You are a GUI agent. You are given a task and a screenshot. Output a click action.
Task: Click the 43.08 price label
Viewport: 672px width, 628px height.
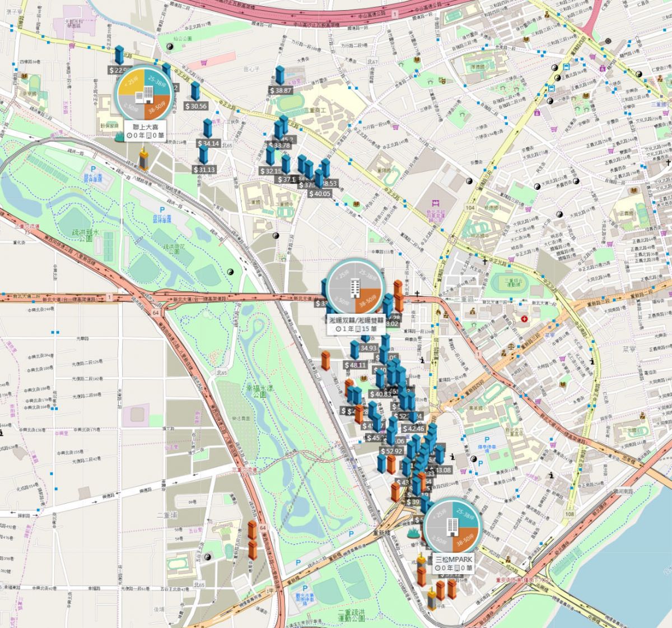click(x=442, y=470)
